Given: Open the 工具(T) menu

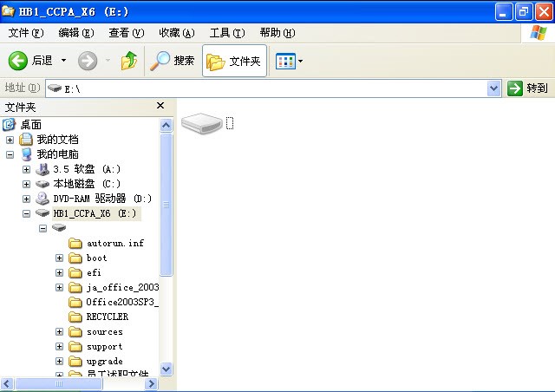Looking at the screenshot, I should point(227,33).
